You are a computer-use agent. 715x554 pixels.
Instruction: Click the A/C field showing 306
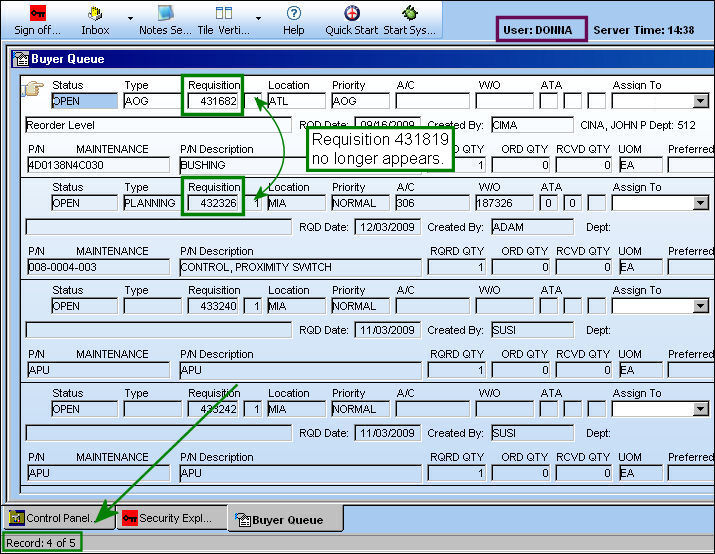pyautogui.click(x=432, y=203)
